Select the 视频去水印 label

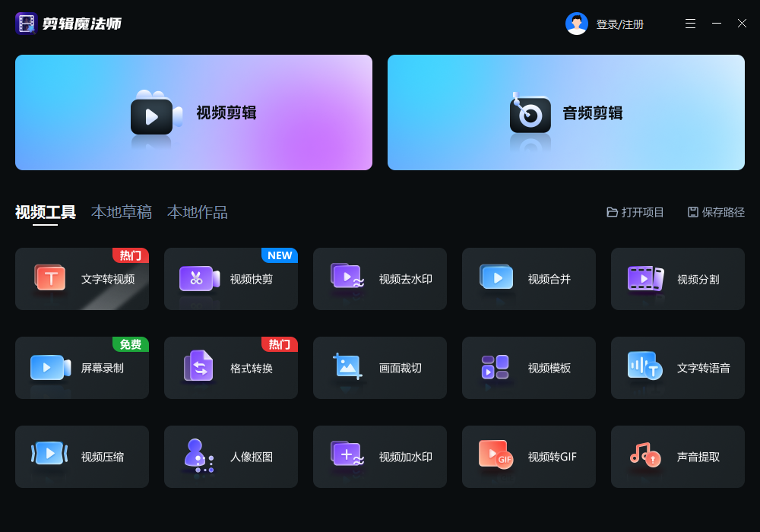(x=405, y=280)
